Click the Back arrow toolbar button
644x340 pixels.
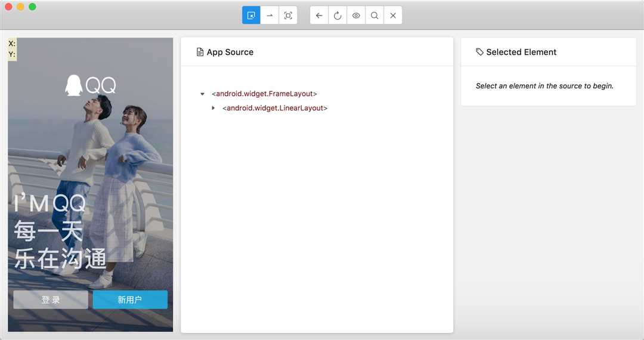pos(319,16)
